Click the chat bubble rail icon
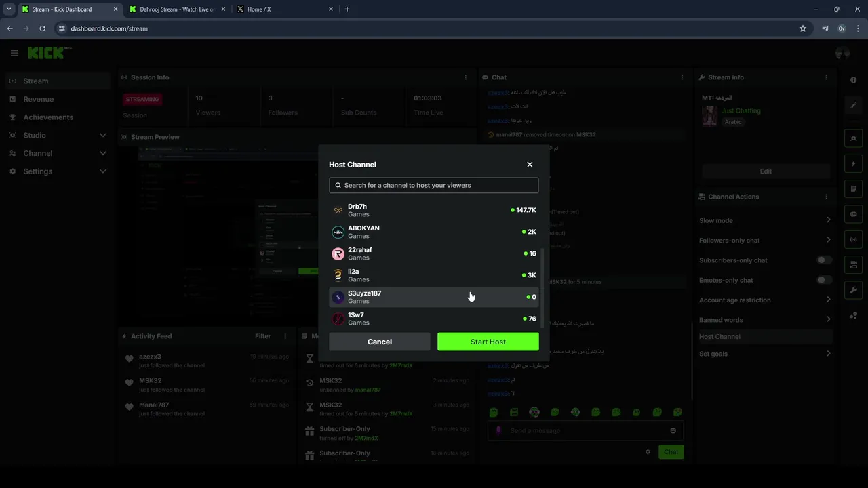The width and height of the screenshot is (868, 488). tap(853, 214)
